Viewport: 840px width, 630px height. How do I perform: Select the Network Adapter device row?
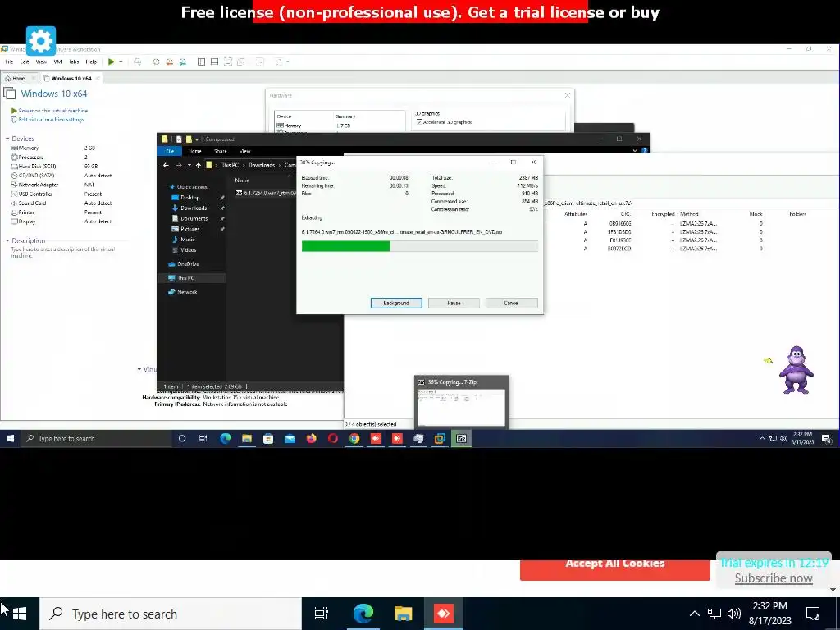(x=61, y=185)
